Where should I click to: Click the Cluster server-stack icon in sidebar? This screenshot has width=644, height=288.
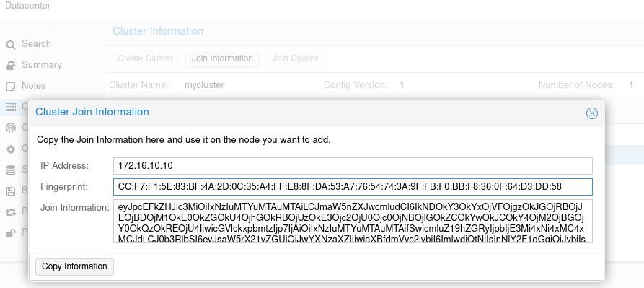click(11, 108)
